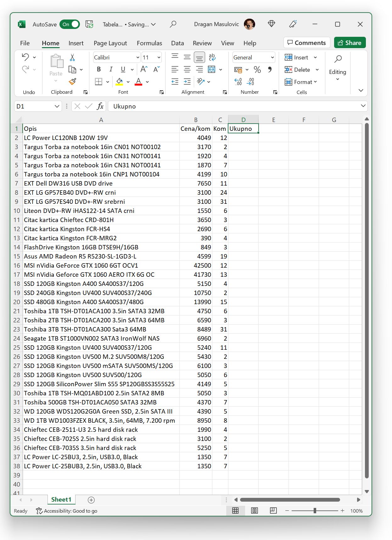Set Middle Align for the cell
Image resolution: width=392 pixels, height=540 pixels.
(187, 57)
